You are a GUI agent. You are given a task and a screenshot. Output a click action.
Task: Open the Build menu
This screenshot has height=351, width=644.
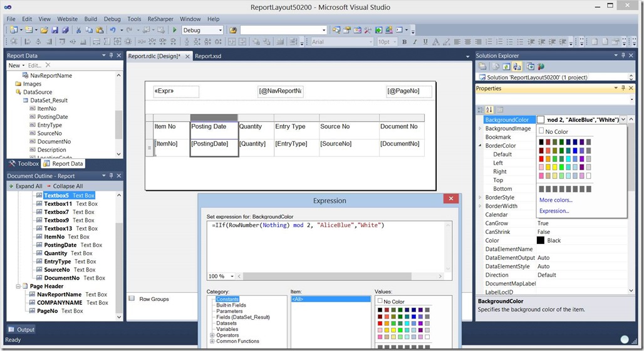(x=91, y=19)
